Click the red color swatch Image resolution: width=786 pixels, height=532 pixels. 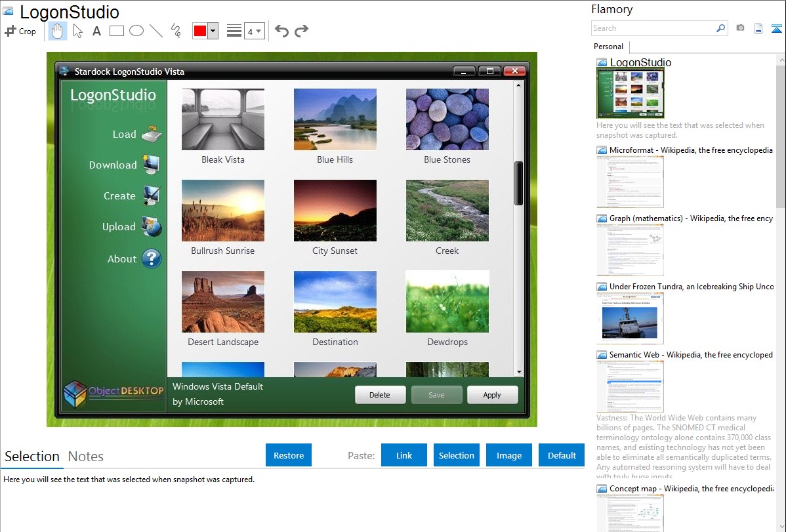click(199, 31)
